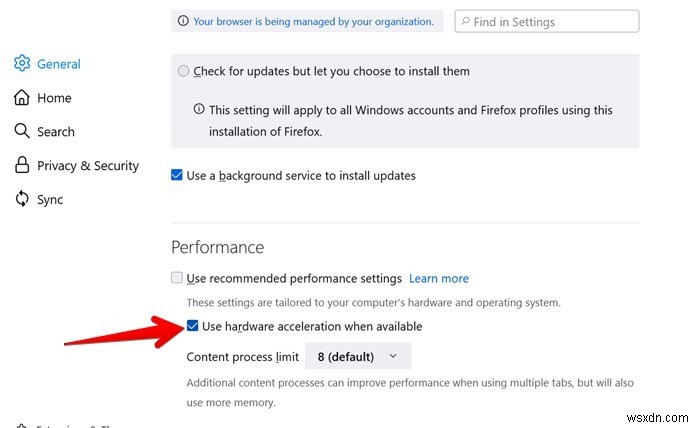
Task: Open the Content process limit dropdown
Action: point(357,356)
